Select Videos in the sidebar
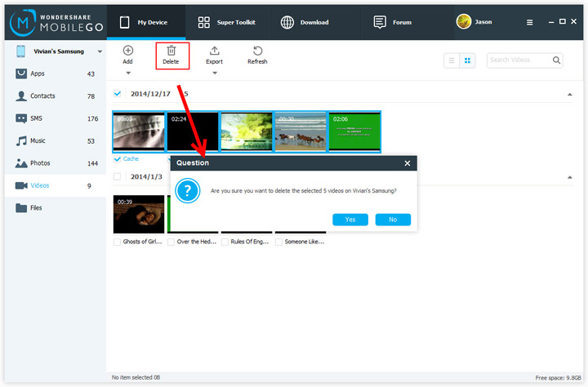 tap(56, 185)
